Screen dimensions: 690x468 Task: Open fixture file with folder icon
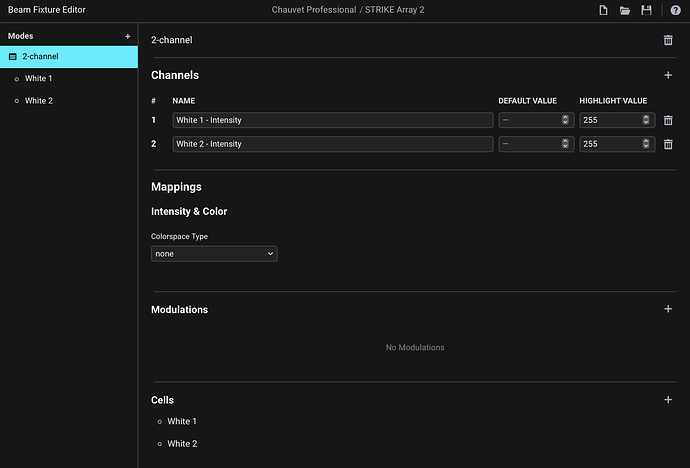(x=625, y=10)
